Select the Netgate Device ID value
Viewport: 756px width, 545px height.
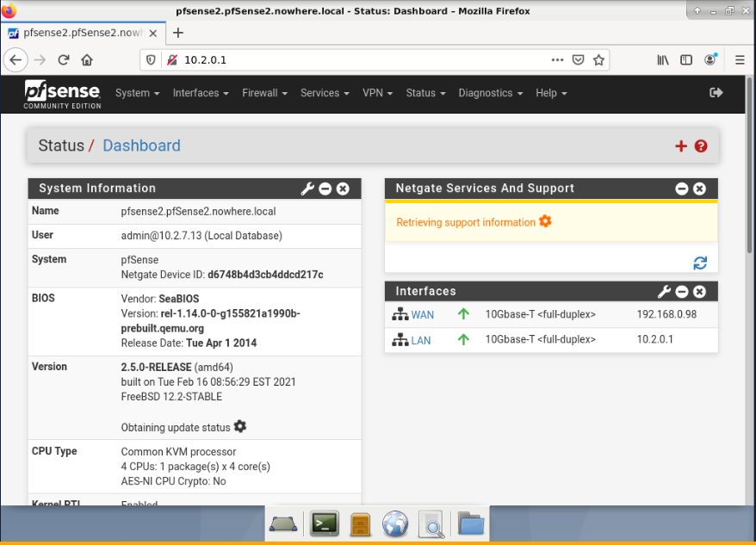266,275
